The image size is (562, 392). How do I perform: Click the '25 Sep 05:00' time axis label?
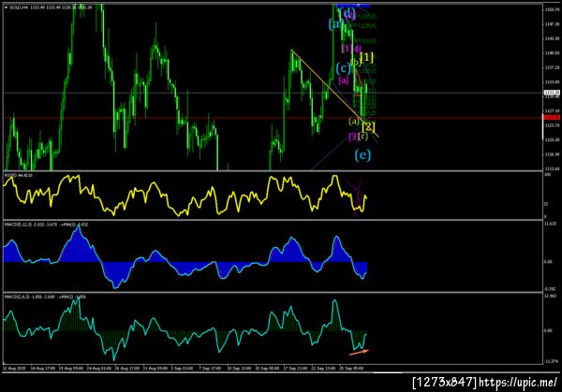[x=351, y=369]
